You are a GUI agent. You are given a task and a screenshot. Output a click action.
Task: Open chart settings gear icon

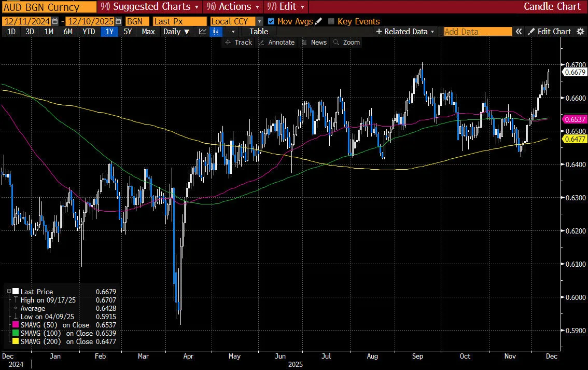pos(580,32)
